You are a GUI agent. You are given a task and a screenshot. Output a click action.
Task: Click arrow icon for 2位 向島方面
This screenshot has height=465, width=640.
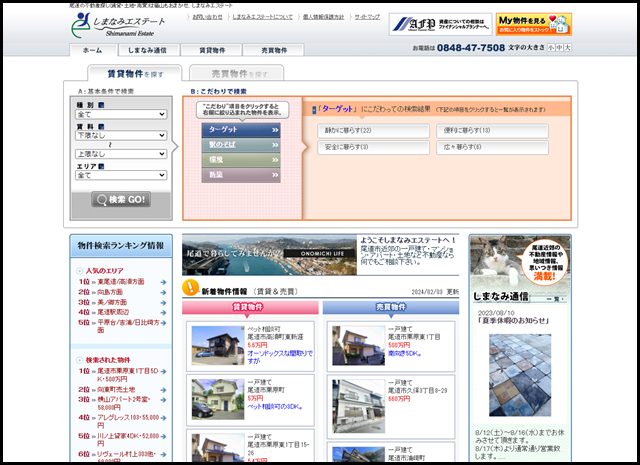[163, 292]
